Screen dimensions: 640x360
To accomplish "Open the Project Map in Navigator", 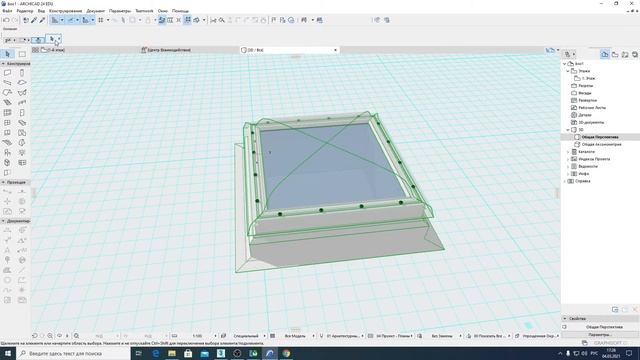I will pos(605,54).
